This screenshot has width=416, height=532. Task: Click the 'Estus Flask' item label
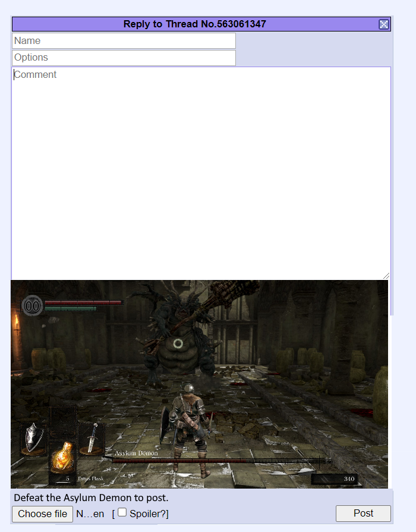click(x=90, y=479)
